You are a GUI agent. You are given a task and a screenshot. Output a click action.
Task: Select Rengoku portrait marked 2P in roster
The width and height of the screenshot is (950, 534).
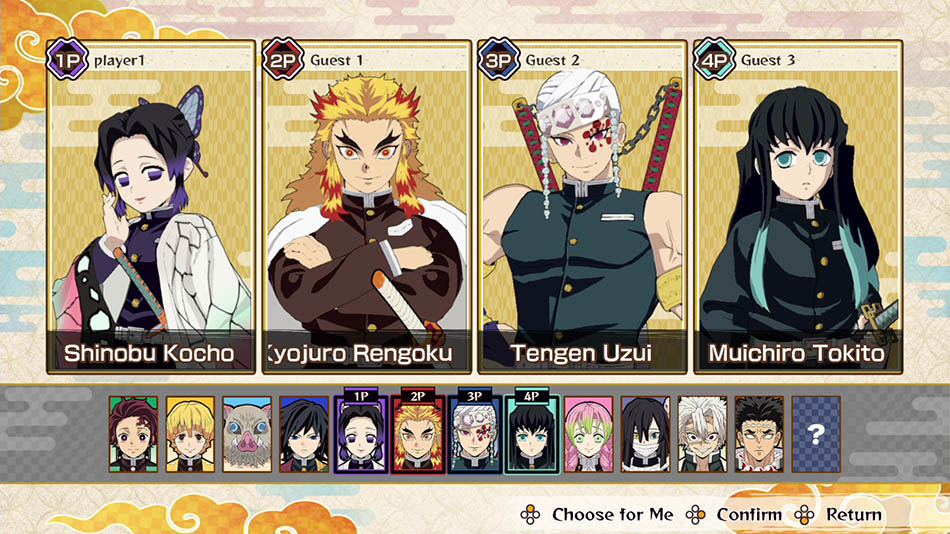(417, 431)
